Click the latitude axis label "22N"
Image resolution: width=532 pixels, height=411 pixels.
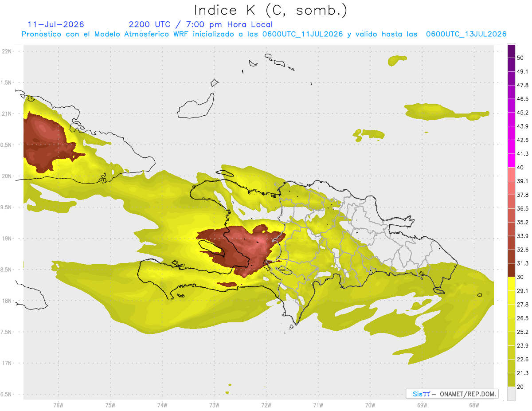(x=7, y=51)
